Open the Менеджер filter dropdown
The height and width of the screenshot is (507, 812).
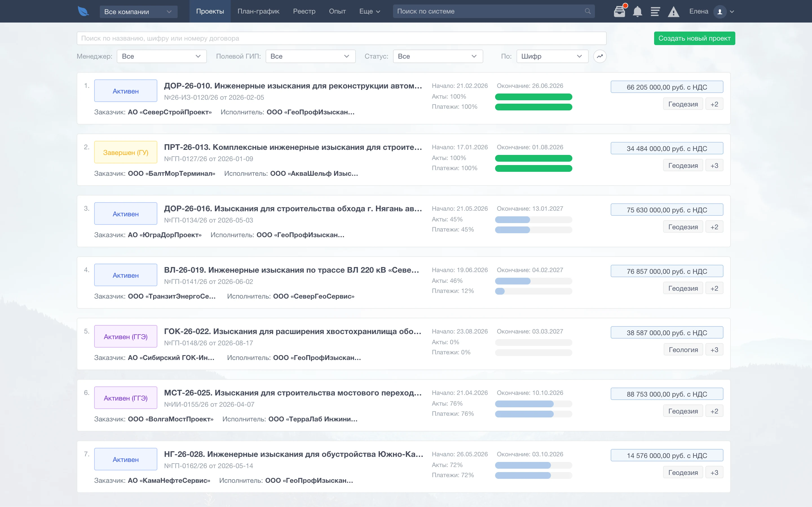[x=162, y=56]
